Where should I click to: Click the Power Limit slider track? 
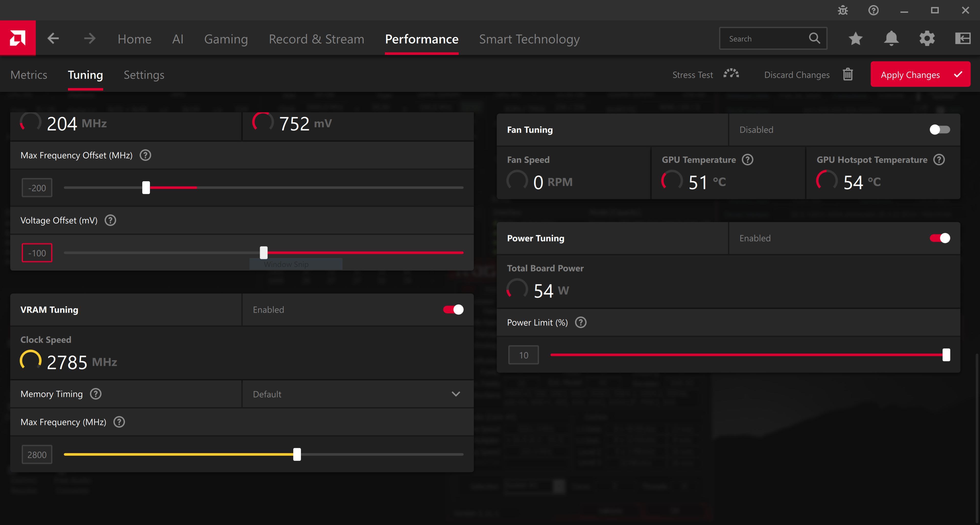(x=746, y=355)
